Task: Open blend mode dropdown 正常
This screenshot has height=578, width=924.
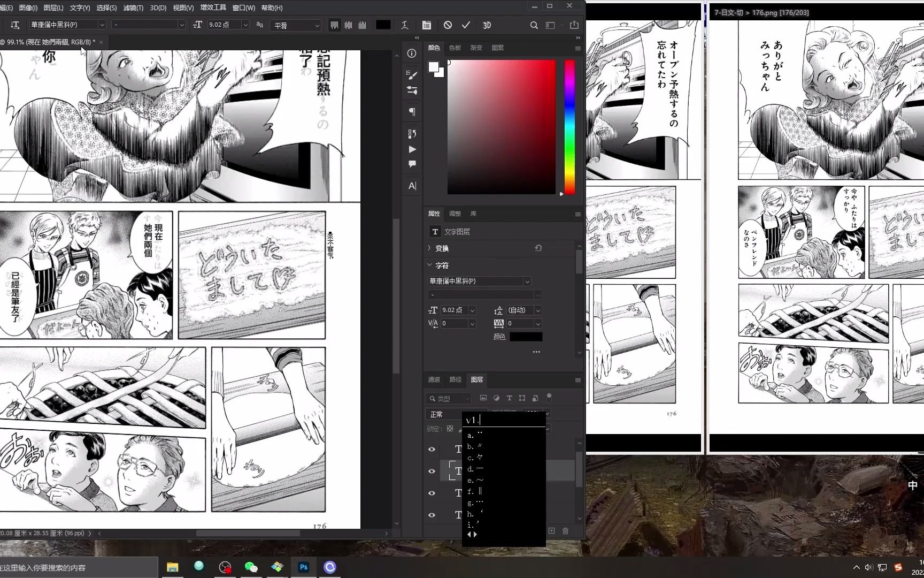Action: click(444, 414)
